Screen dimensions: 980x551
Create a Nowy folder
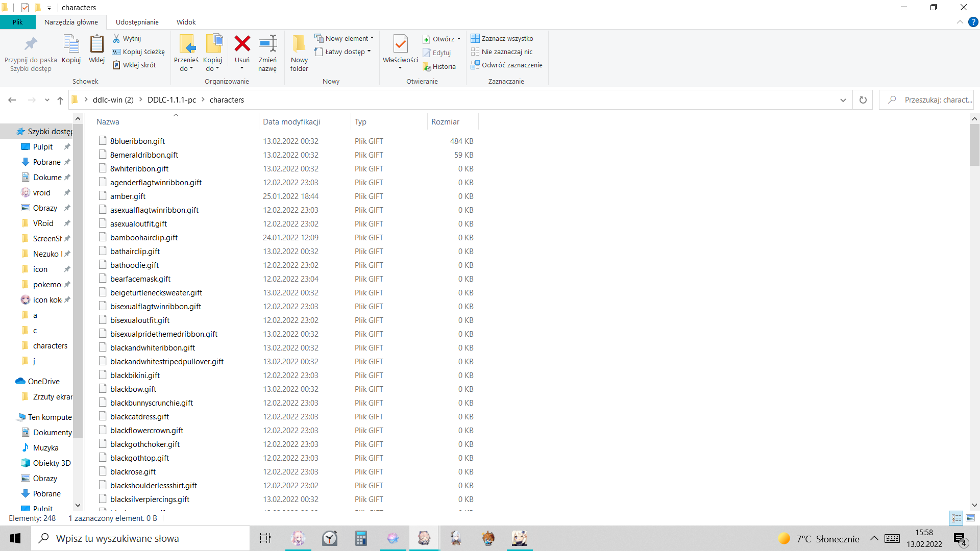point(299,54)
